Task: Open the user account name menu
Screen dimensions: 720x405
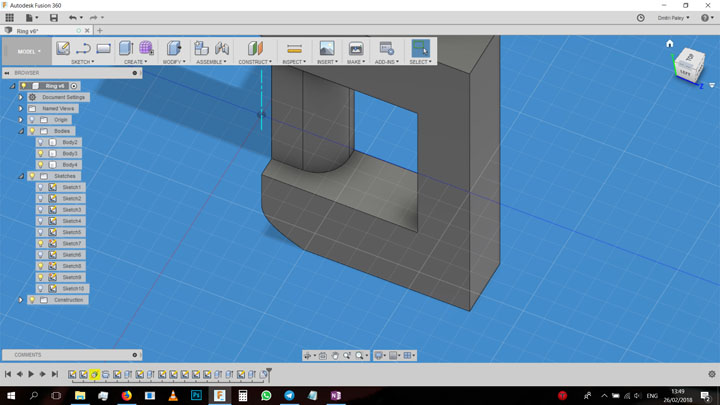Action: coord(673,17)
